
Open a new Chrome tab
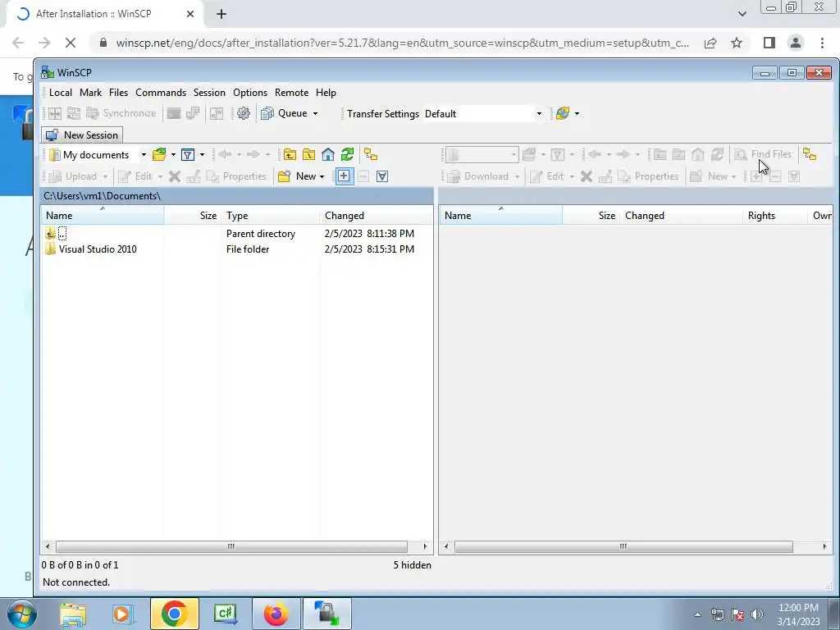click(221, 14)
